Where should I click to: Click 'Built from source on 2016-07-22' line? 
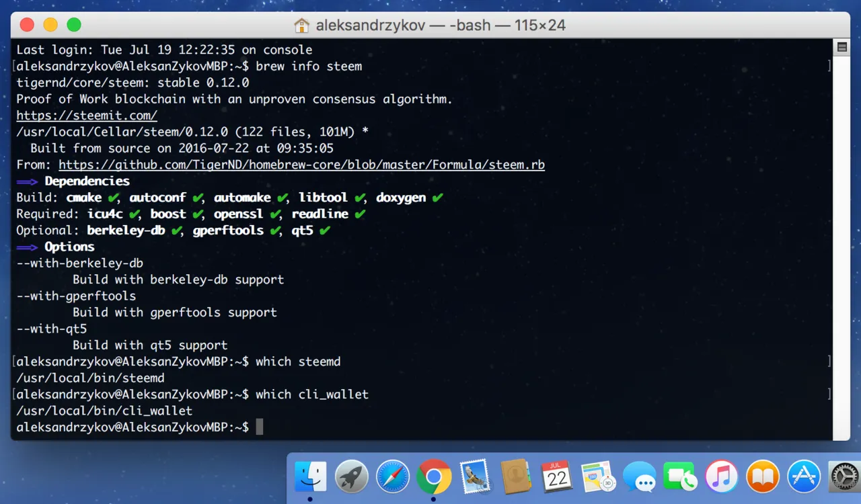[182, 149]
